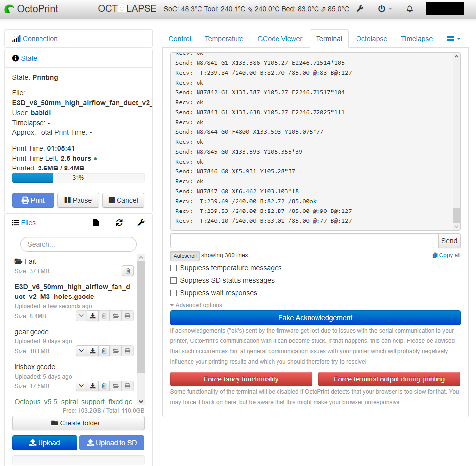Screen dimensions: 476x466
Task: Click the OctoPrint logo
Action: [32, 9]
